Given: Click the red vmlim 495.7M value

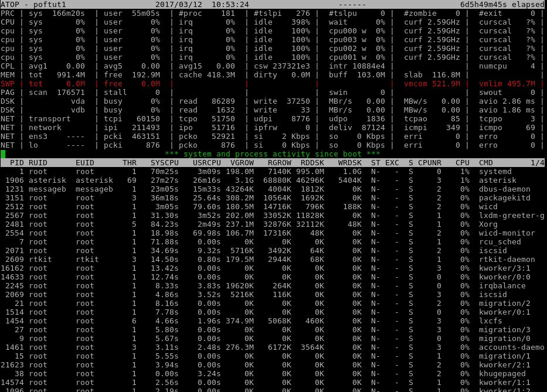Looking at the screenshot, I should pyautogui.click(x=507, y=84).
